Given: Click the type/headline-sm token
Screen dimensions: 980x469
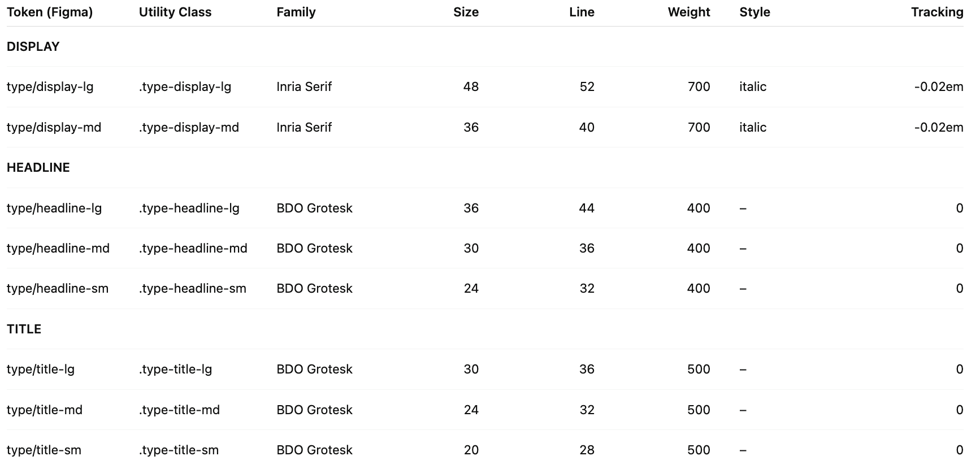Looking at the screenshot, I should [58, 289].
